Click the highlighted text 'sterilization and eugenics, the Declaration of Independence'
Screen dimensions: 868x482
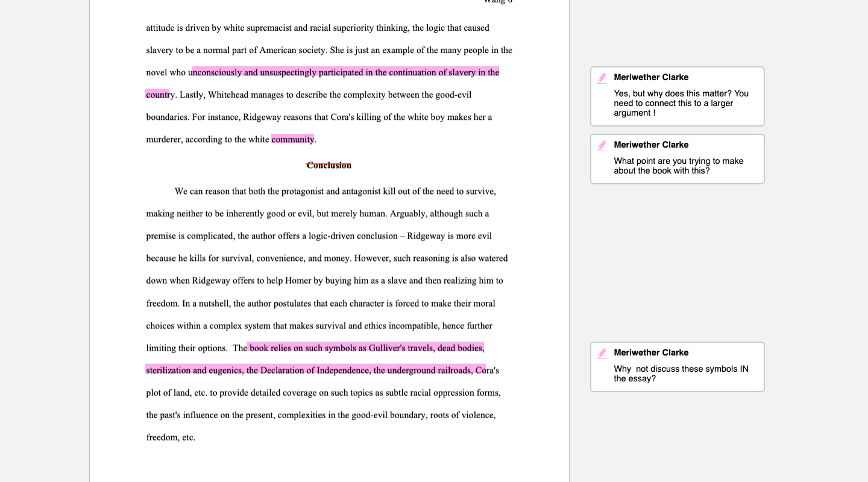tap(258, 370)
